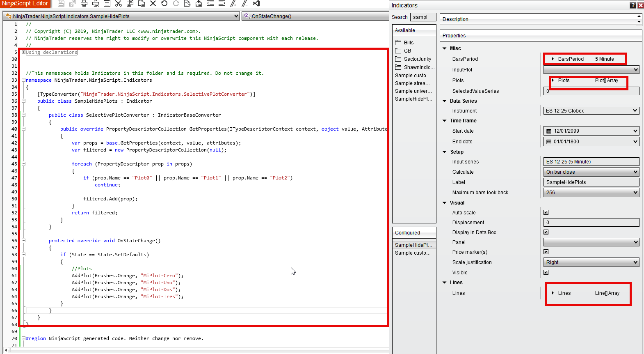644x354 pixels.
Task: Select SampleHidePlots in the Configured list
Action: 413,245
